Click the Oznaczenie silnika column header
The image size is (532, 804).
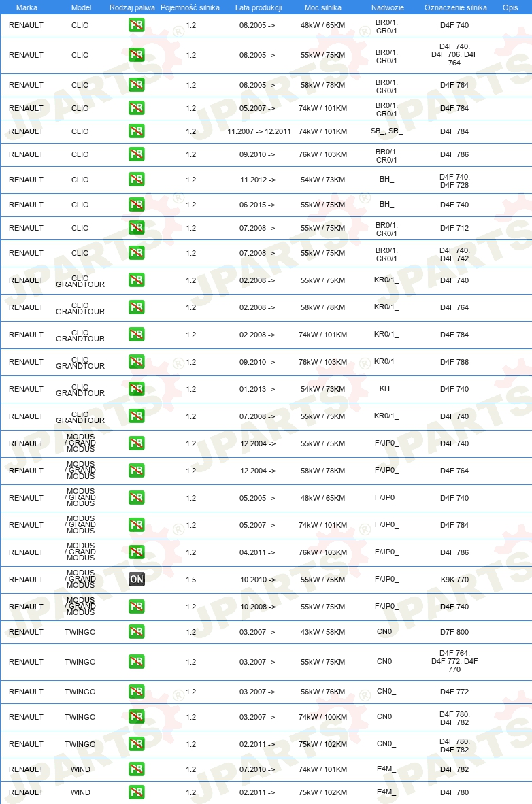pos(456,7)
